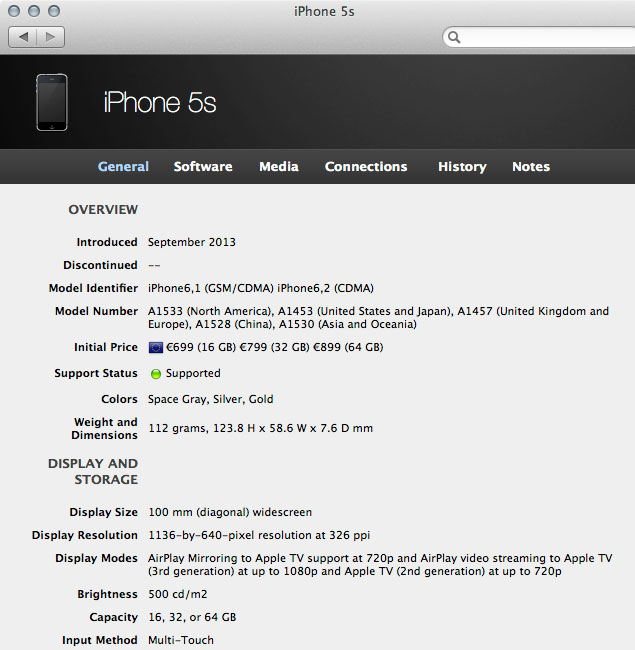Select the 'A1533 (North America)' model number text
635x650 pixels.
click(210, 311)
